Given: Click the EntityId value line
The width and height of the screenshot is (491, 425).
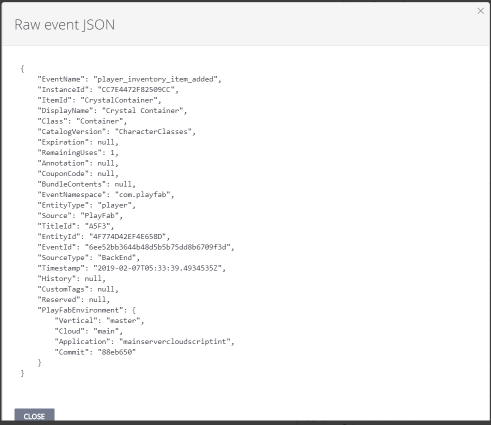Looking at the screenshot, I should [x=104, y=237].
